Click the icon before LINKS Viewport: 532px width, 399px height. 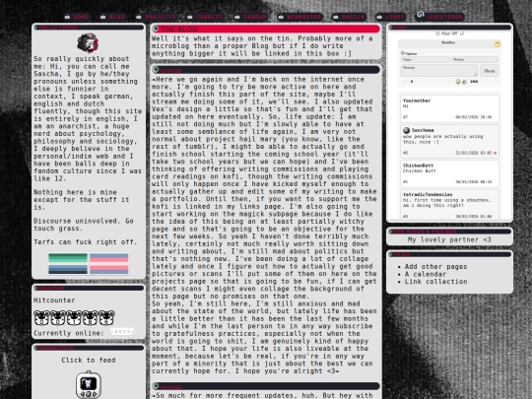[379, 17]
